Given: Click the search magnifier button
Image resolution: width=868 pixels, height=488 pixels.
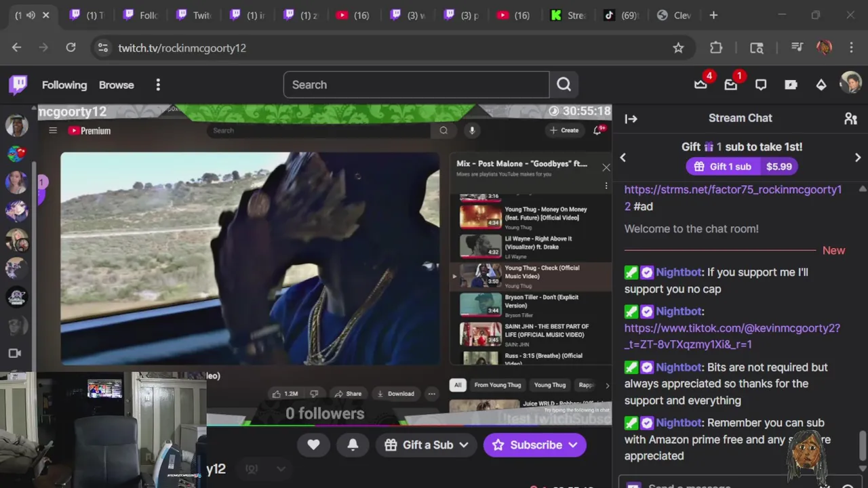Looking at the screenshot, I should (x=564, y=85).
